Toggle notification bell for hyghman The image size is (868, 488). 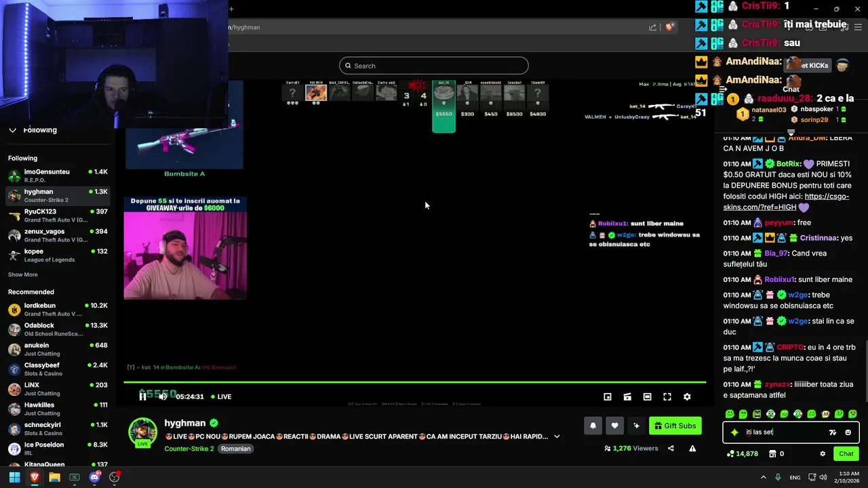coord(593,426)
